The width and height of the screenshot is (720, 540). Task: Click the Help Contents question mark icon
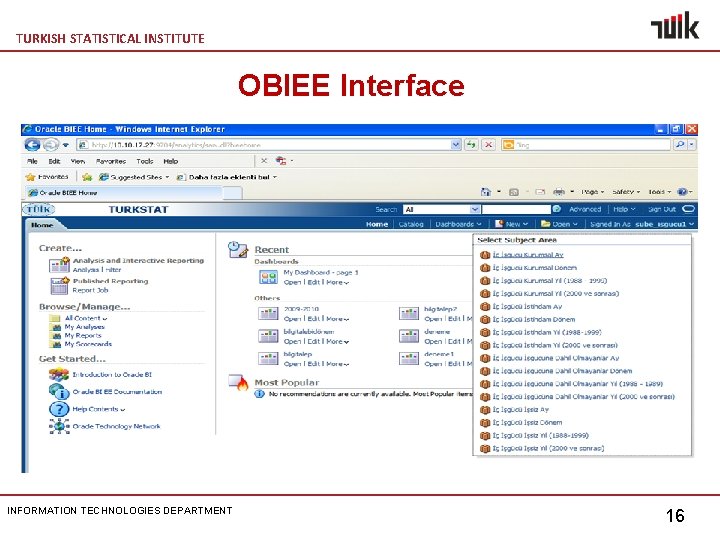tap(59, 409)
